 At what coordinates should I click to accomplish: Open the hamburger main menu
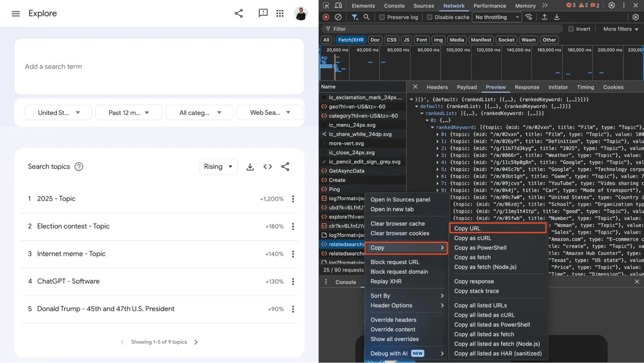16,13
